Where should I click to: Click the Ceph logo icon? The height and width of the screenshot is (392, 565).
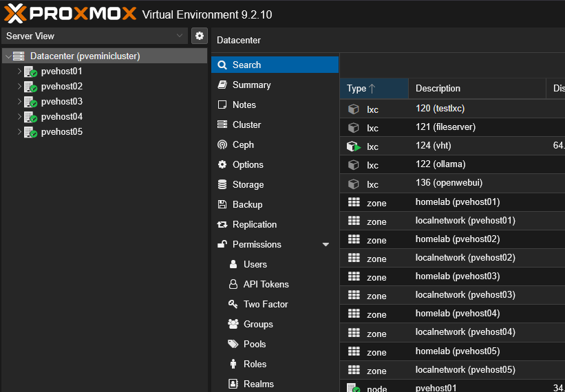click(222, 144)
